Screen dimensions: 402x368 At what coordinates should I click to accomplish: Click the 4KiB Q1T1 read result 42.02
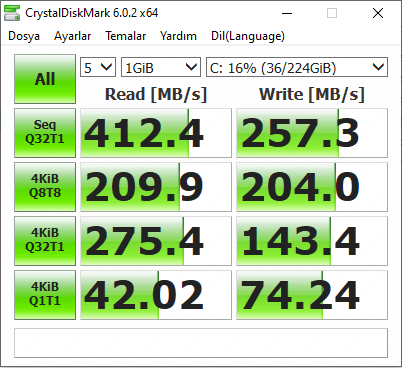[156, 295]
